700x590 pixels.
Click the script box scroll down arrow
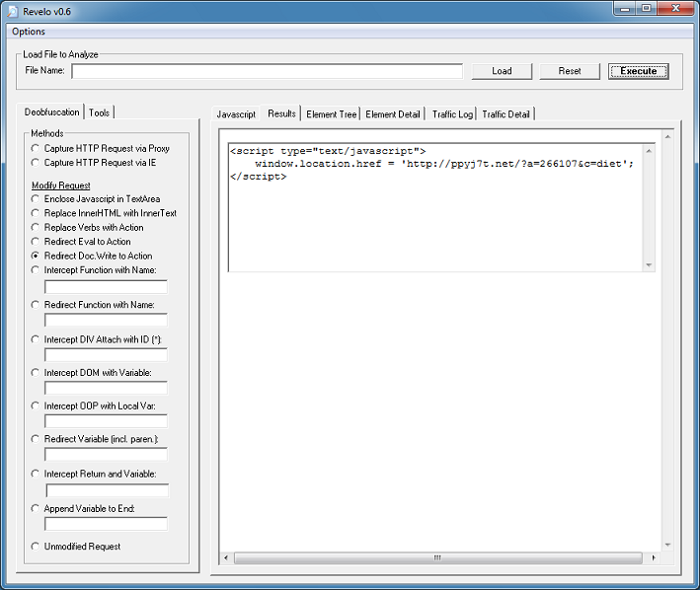click(649, 264)
